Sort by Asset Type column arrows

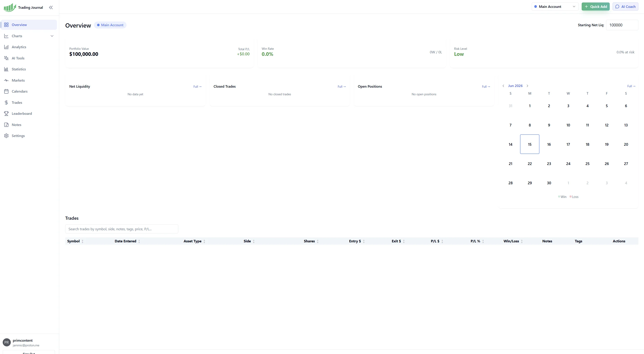(x=204, y=241)
